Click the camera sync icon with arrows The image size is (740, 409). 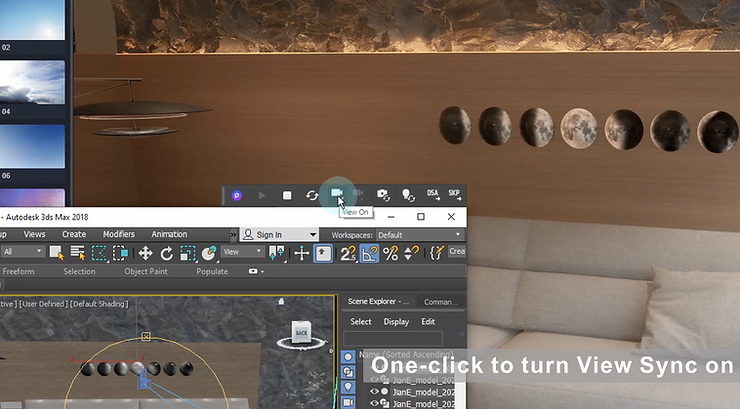(383, 195)
